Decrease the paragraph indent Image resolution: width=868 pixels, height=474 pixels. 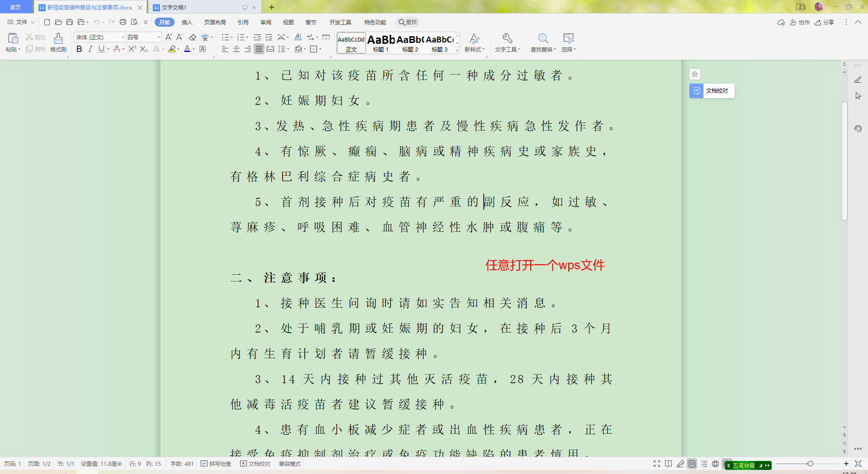click(x=257, y=37)
